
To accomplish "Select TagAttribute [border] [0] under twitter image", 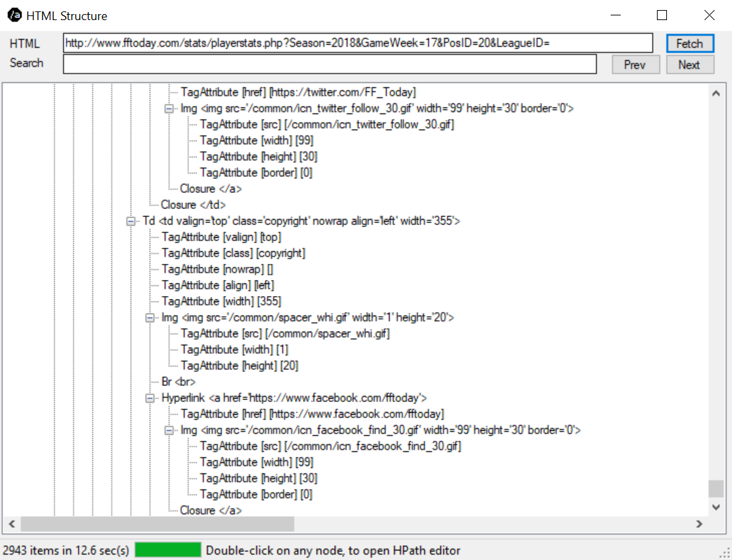I will tap(256, 173).
